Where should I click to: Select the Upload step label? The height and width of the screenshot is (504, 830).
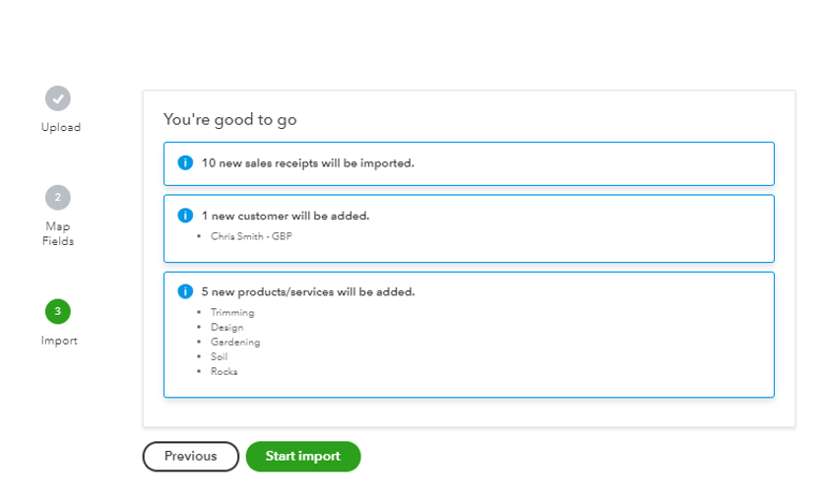pos(61,127)
